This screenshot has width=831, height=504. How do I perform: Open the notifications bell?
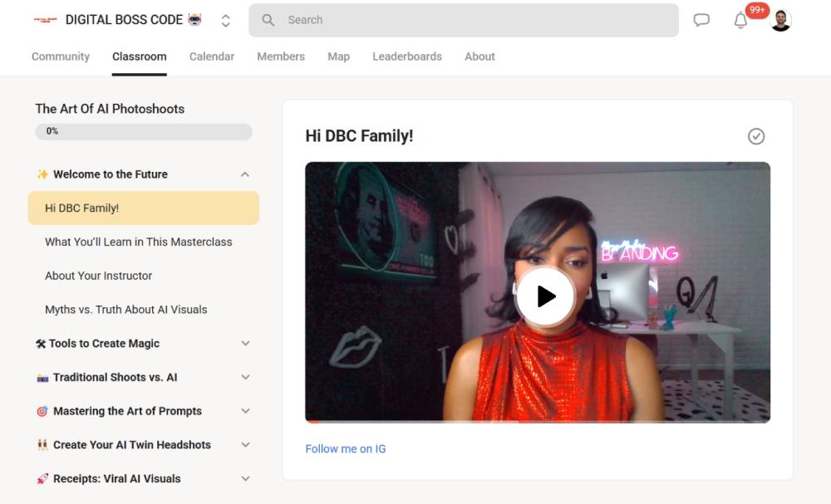tap(740, 20)
